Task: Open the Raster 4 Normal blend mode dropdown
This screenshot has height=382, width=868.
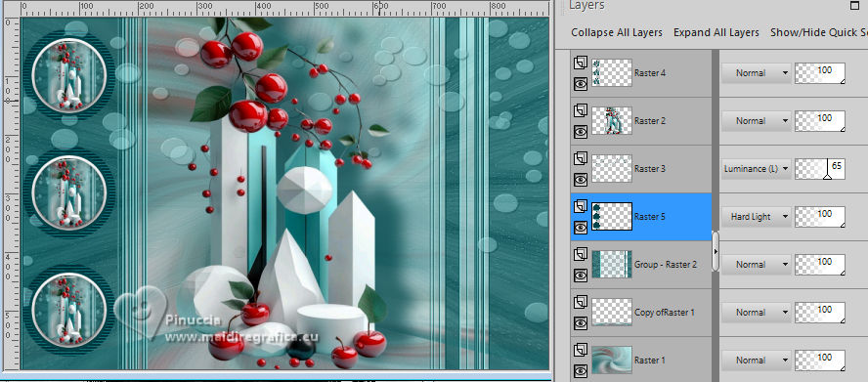Action: click(757, 72)
